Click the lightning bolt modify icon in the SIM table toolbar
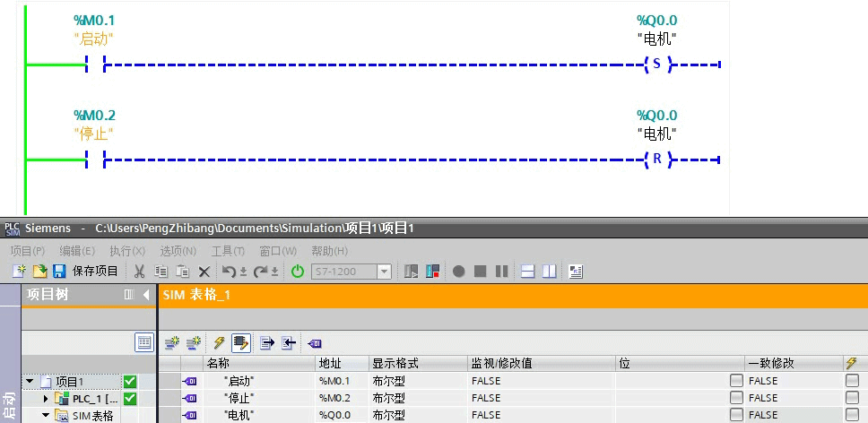The width and height of the screenshot is (868, 423). point(219,343)
